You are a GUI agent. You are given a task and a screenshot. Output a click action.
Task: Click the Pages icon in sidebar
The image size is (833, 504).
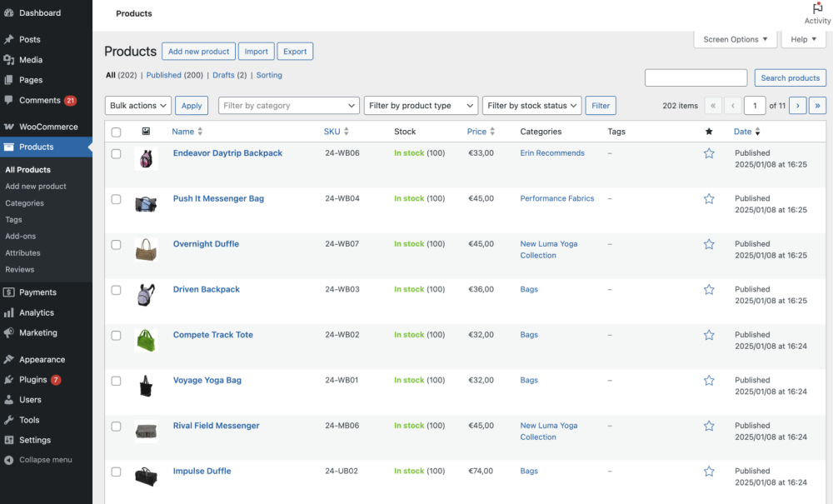pyautogui.click(x=8, y=80)
